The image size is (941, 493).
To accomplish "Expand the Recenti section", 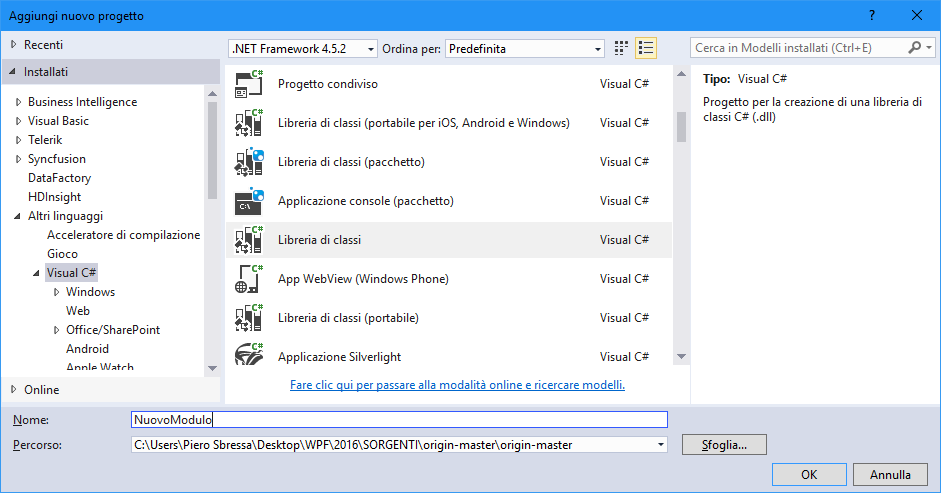I will pos(14,44).
